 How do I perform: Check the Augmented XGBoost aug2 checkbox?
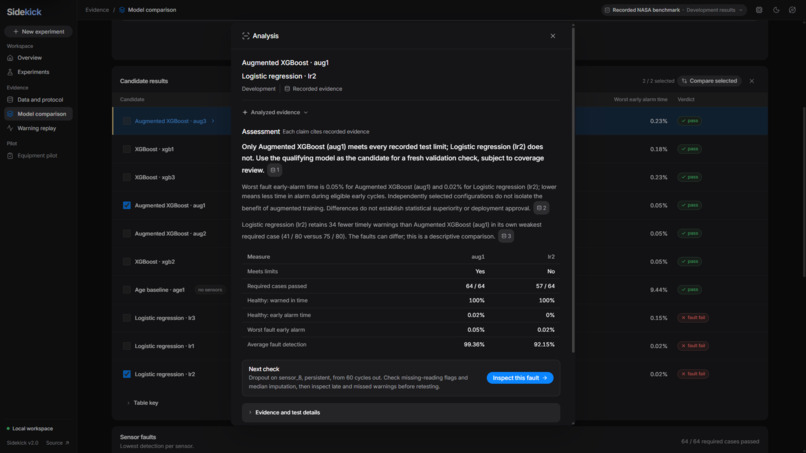[x=126, y=234]
